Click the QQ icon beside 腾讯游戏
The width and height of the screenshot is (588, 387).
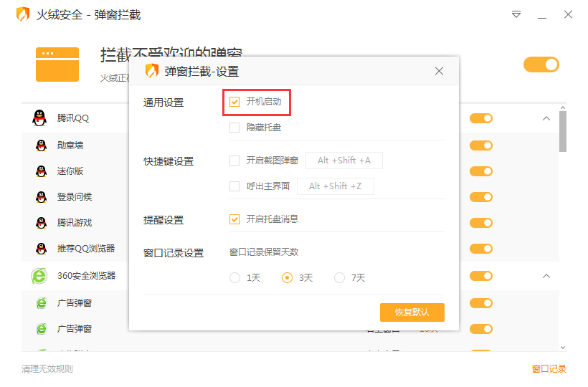(42, 223)
